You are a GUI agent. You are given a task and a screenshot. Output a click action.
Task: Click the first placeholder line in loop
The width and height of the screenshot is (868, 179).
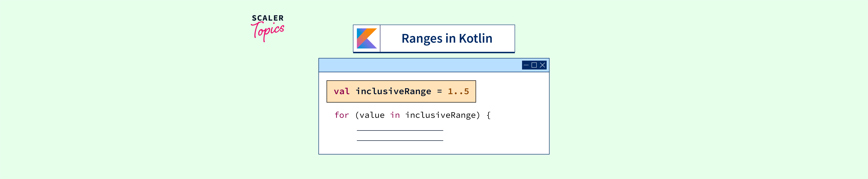pos(400,130)
